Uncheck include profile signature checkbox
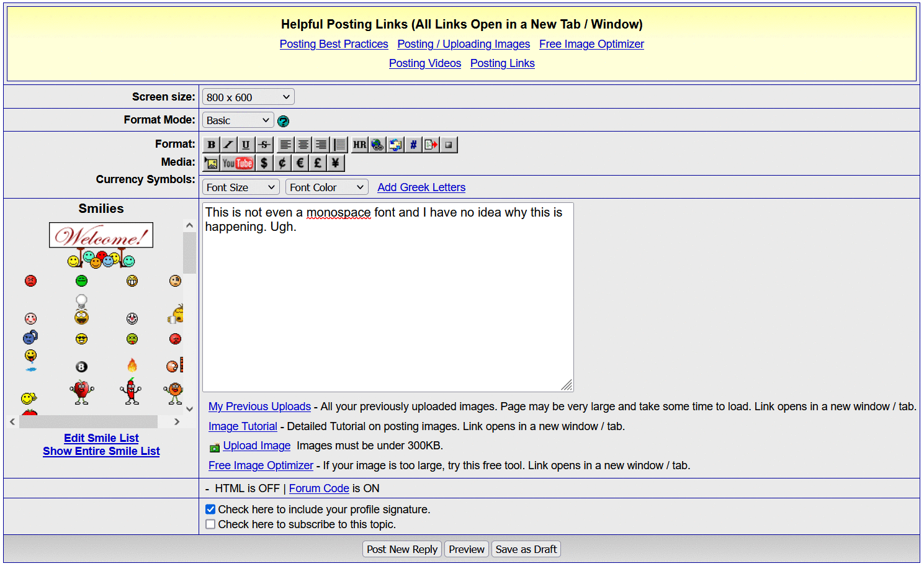The height and width of the screenshot is (566, 924). [210, 510]
